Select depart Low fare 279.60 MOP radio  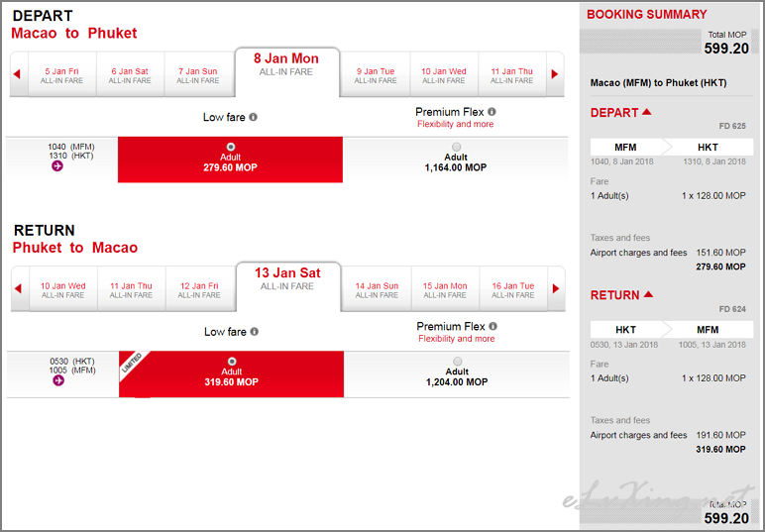click(231, 147)
